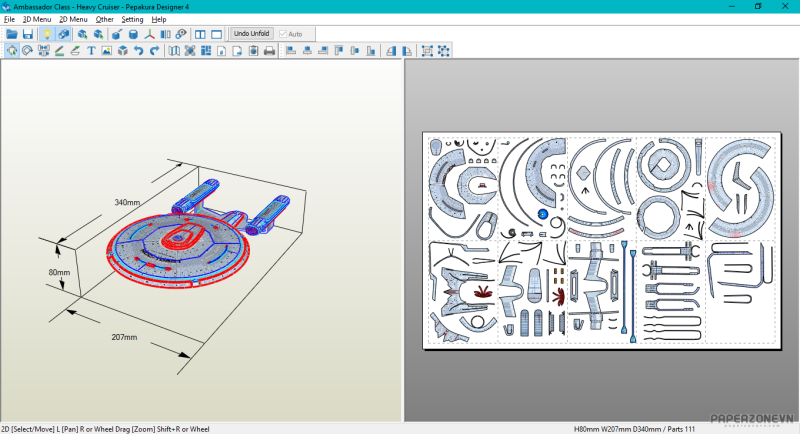This screenshot has width=800, height=434.
Task: Click the Redo arrow icon
Action: coord(154,51)
